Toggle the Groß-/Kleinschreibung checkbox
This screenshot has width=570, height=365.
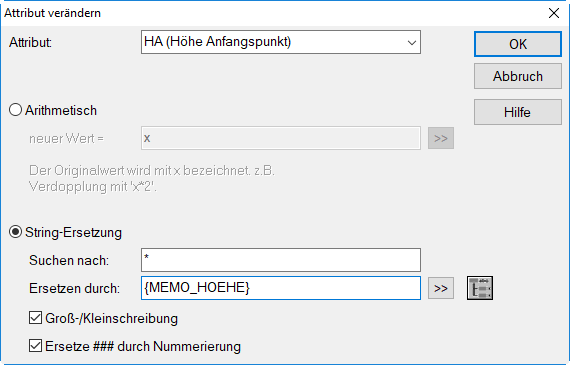click(35, 318)
